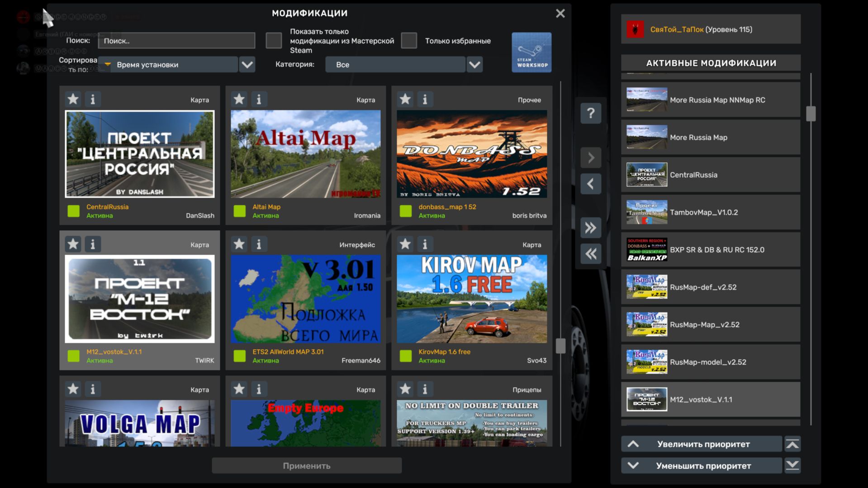Close the Модификации window
868x488 pixels.
click(560, 14)
